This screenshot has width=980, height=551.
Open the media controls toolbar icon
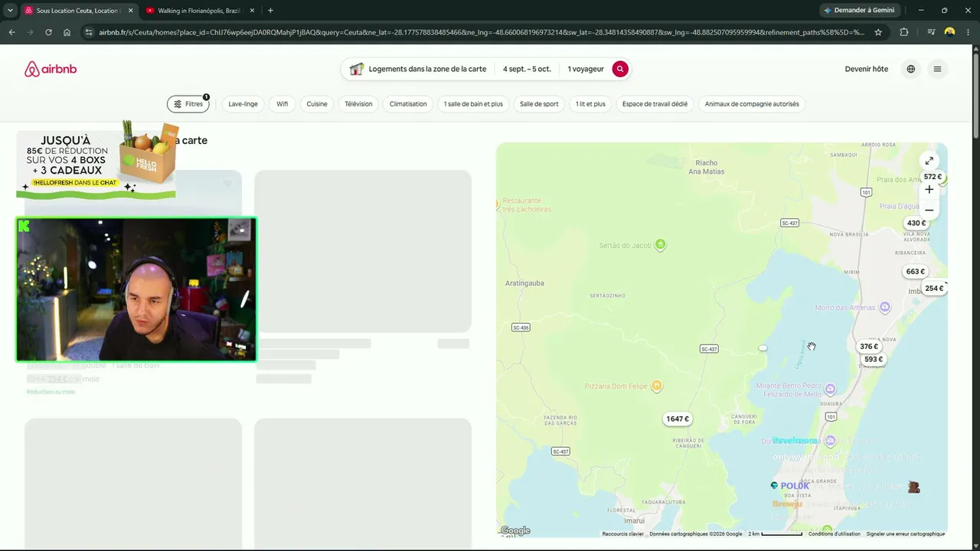931,32
